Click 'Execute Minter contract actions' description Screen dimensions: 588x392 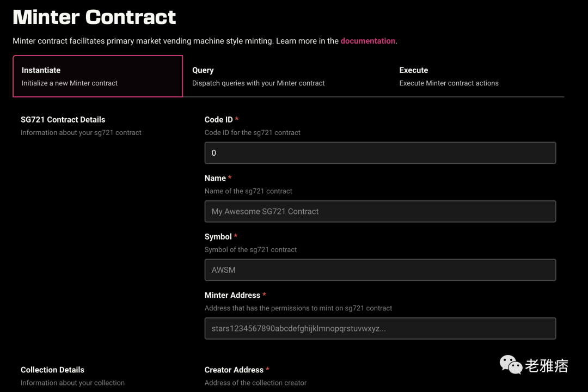[x=449, y=83]
